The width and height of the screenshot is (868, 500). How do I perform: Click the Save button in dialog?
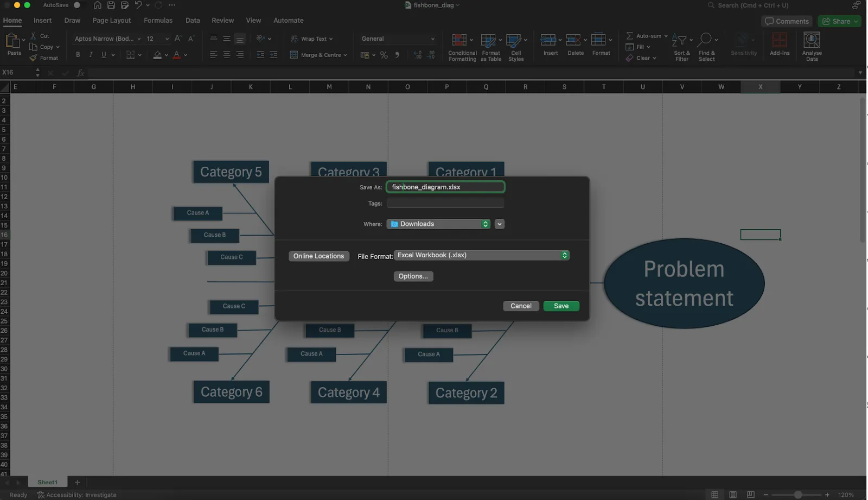(x=561, y=306)
